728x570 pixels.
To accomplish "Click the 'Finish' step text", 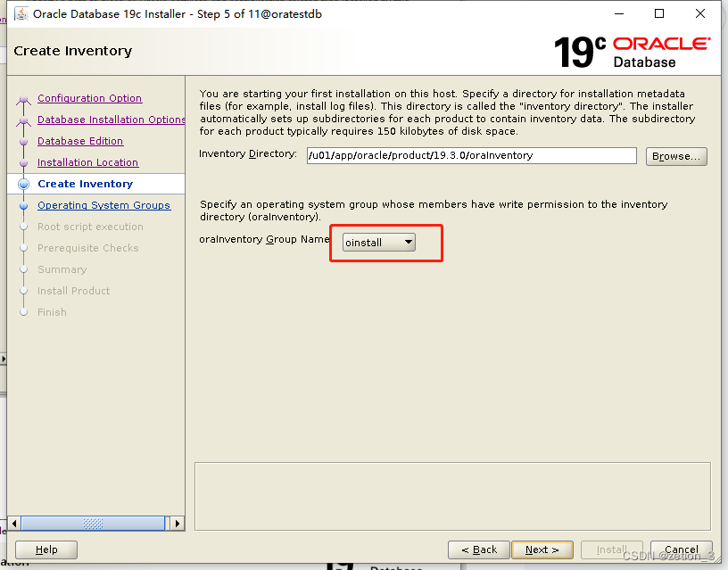I will coord(52,312).
